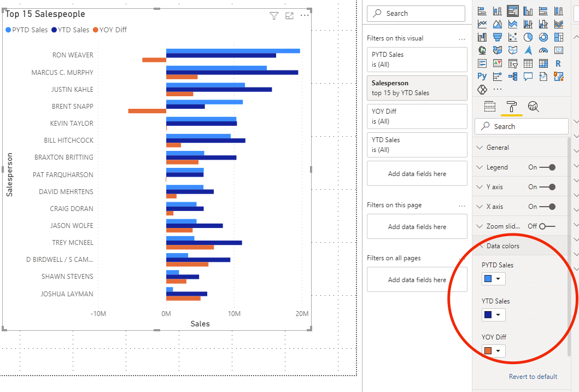The height and width of the screenshot is (392, 579).
Task: Switch to the Analytics pane tab
Action: tap(533, 107)
